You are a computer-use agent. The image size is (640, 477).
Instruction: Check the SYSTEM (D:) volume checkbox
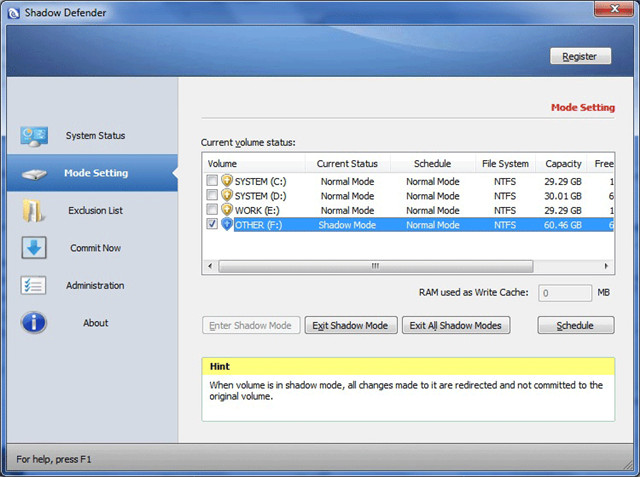coord(212,194)
